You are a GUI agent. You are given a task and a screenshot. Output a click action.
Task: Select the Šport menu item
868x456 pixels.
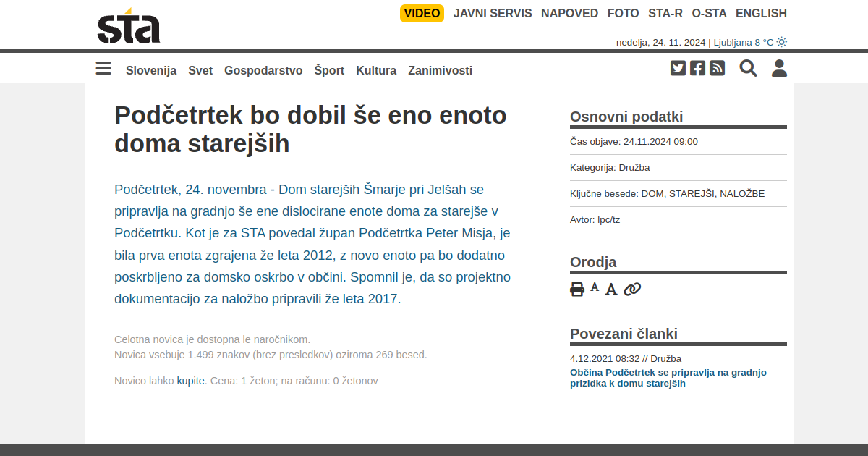tap(329, 70)
